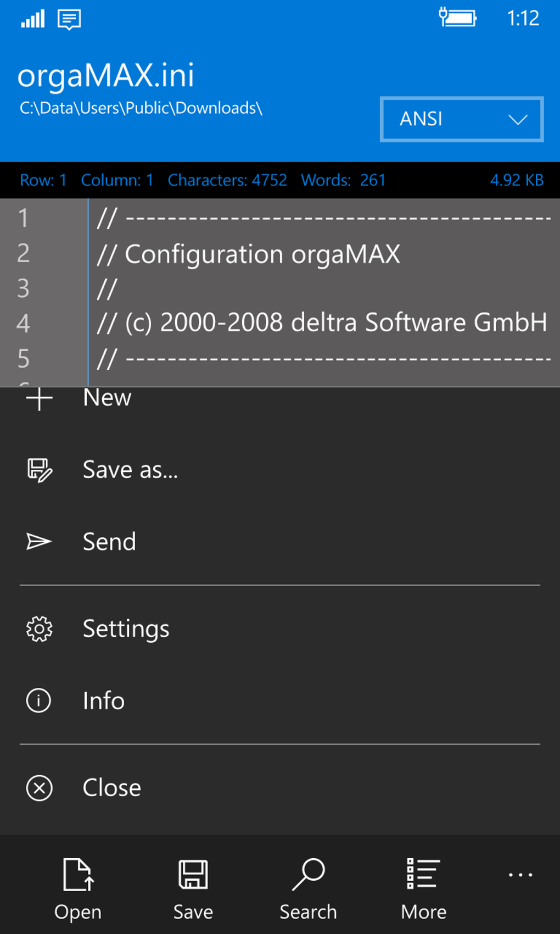This screenshot has height=934, width=560.
Task: Tap the Info circle icon
Action: coord(40,701)
